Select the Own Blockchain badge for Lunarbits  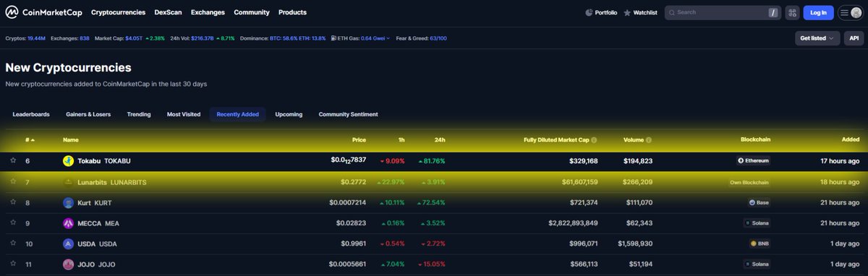pyautogui.click(x=749, y=182)
